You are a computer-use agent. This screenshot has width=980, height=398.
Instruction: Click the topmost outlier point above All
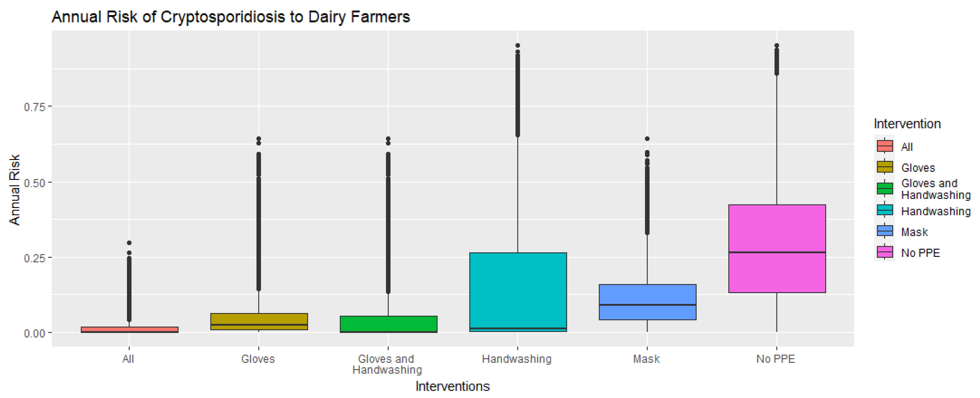(x=129, y=243)
